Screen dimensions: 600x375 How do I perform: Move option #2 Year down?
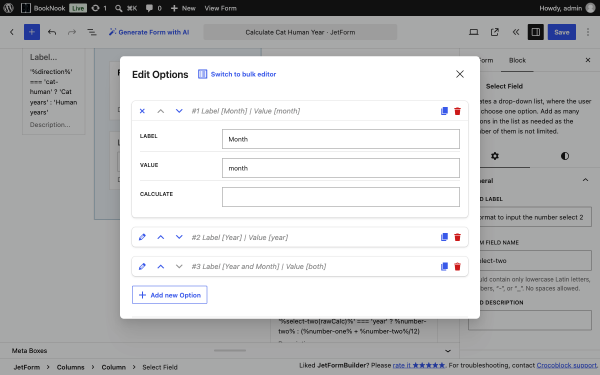pos(179,237)
